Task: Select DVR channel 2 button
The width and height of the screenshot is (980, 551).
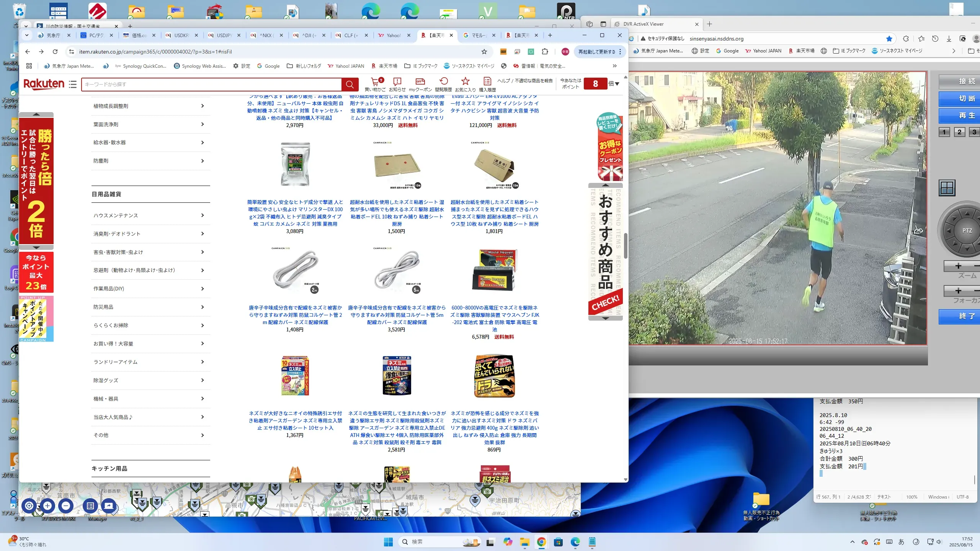Action: point(959,132)
